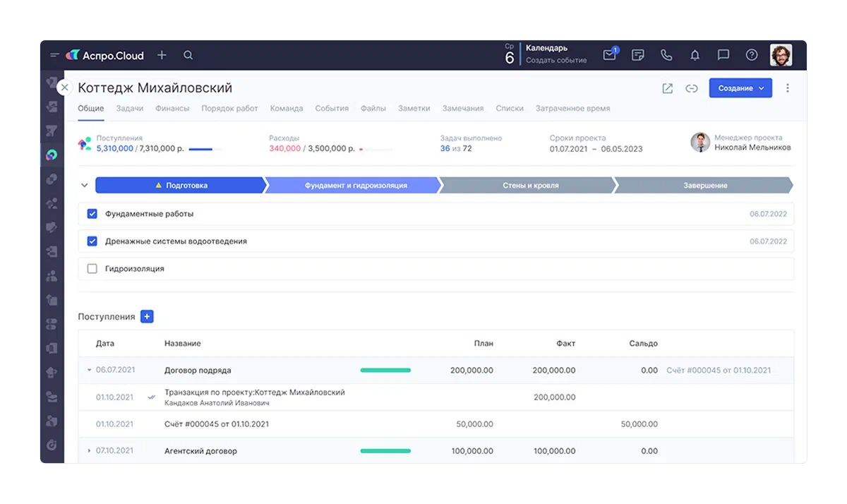847x504 pixels.
Task: Open the chat messages icon
Action: click(723, 55)
